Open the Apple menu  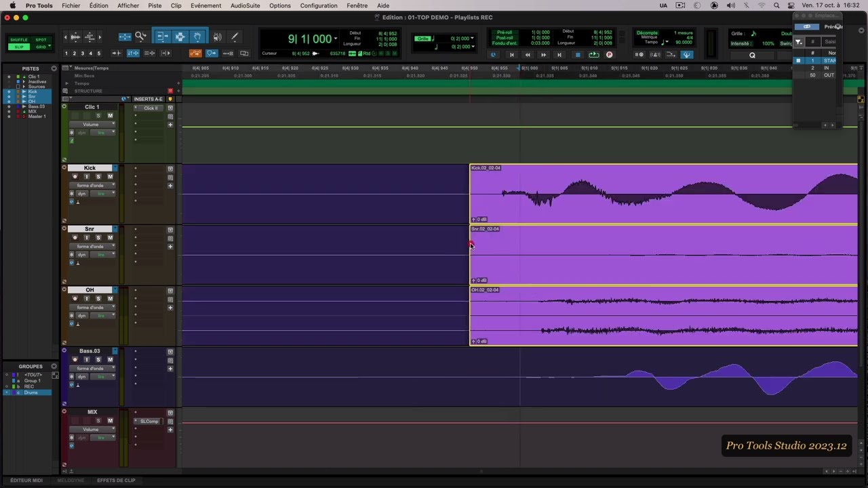click(x=12, y=5)
